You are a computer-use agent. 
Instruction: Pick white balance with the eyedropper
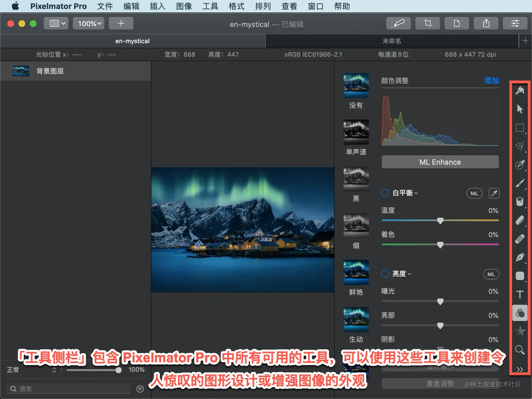click(494, 193)
